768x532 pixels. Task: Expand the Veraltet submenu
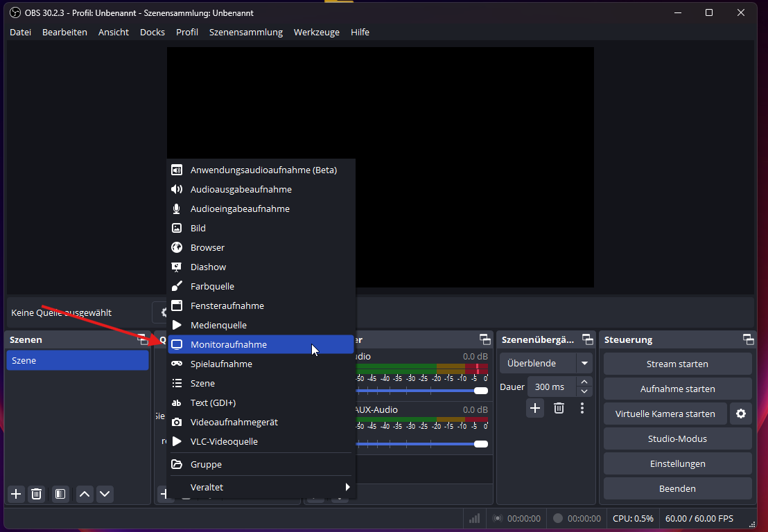coord(261,487)
